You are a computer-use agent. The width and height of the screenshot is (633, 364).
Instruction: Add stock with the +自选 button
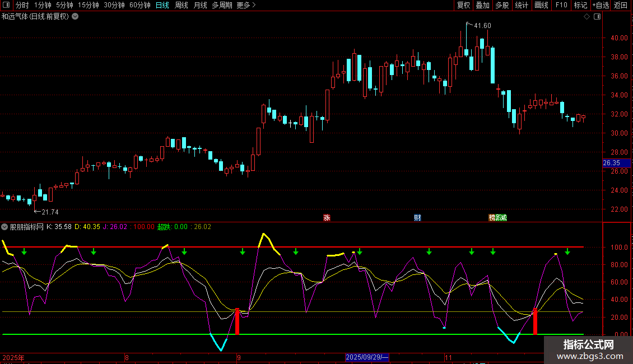[600, 6]
